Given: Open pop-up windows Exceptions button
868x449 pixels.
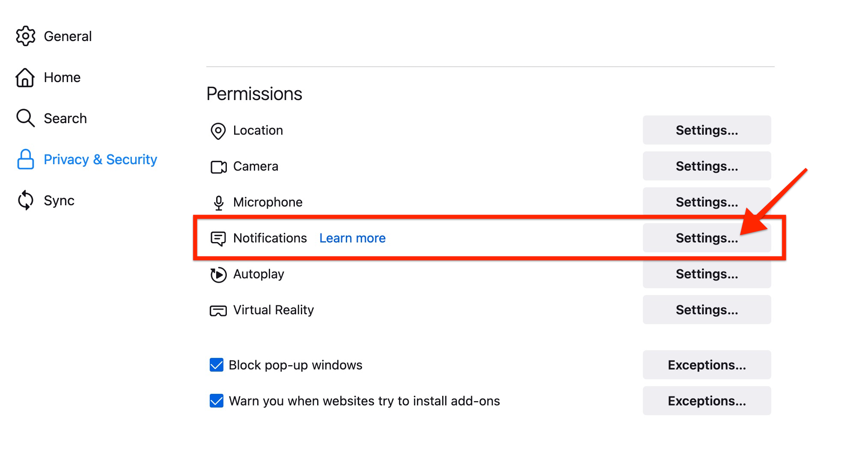Looking at the screenshot, I should click(706, 365).
